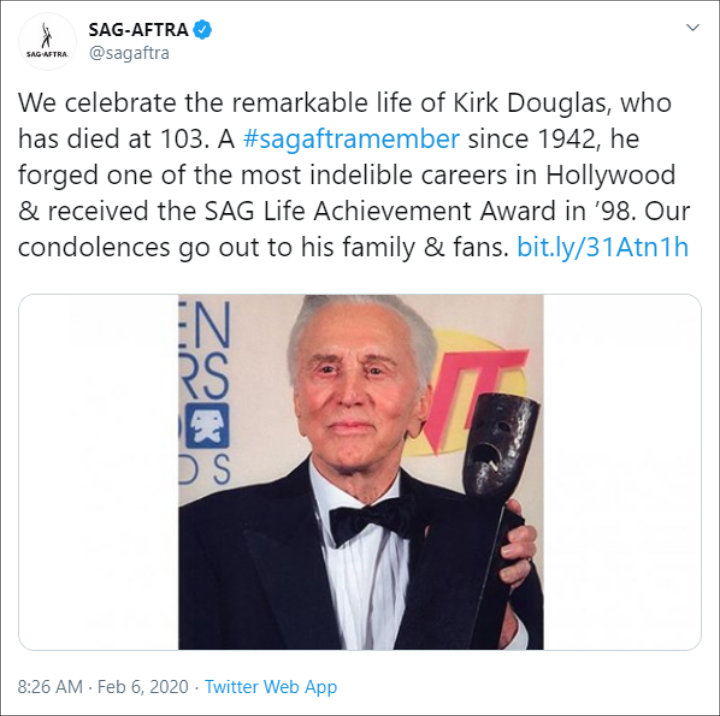The width and height of the screenshot is (720, 716).
Task: Expand the tweet options chevron
Action: pos(692,28)
